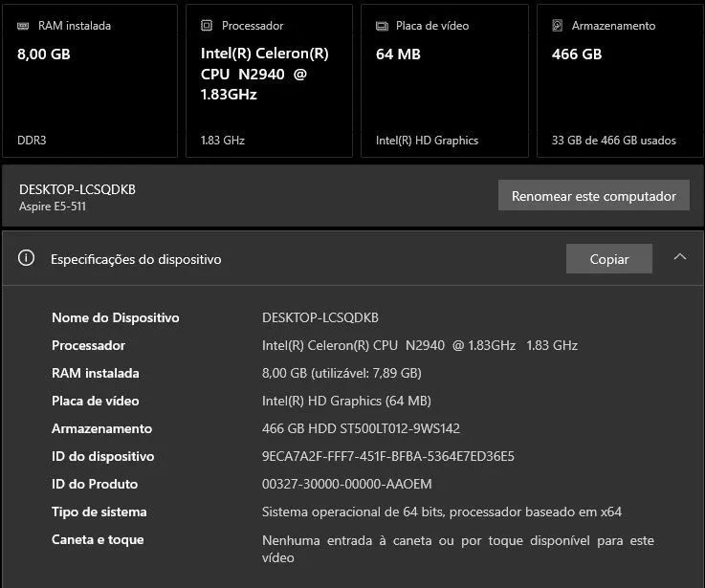The image size is (705, 588).
Task: Collapse the Especificações do dispositivo section chevron
Action: [x=680, y=256]
